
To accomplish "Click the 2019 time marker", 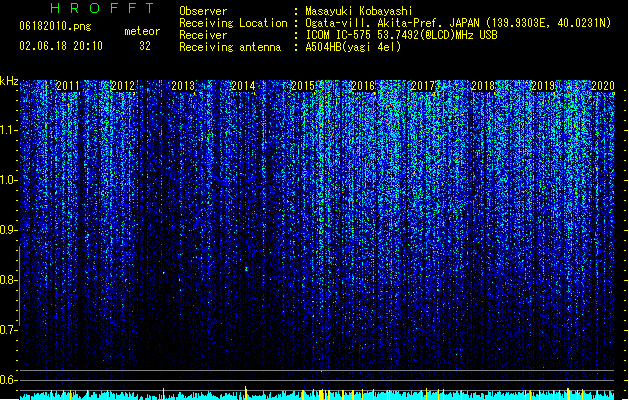I will [x=543, y=86].
